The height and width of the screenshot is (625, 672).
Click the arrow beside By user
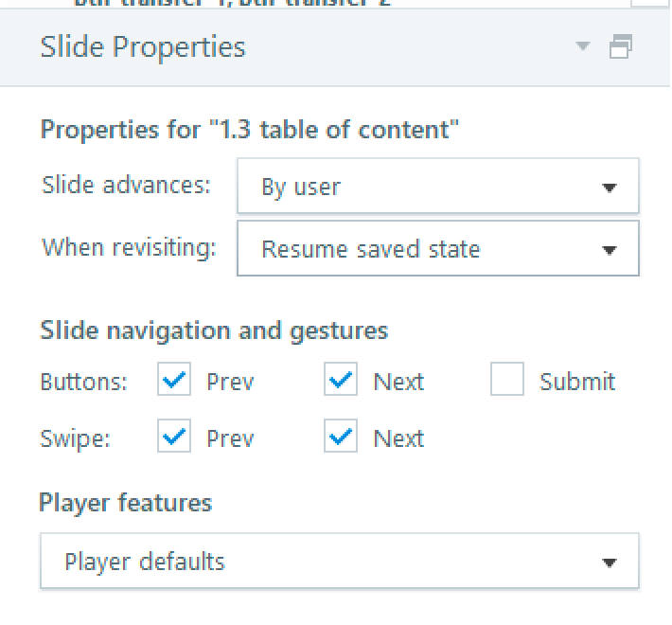tap(610, 187)
